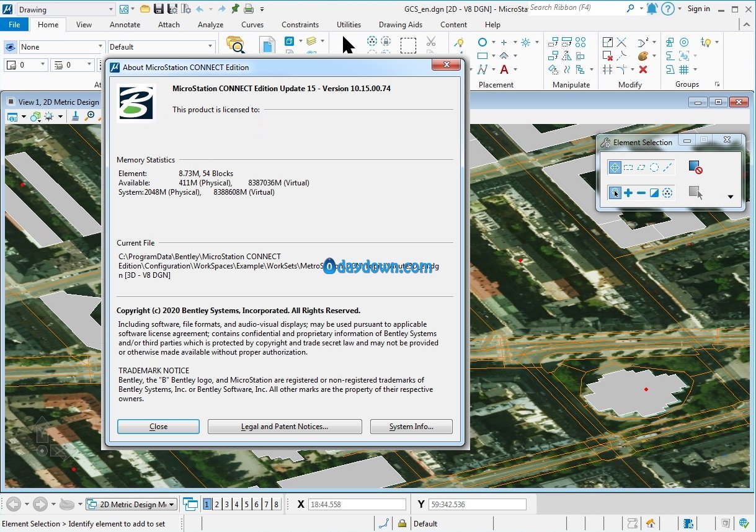Image resolution: width=756 pixels, height=532 pixels.
Task: Switch to the Annotate ribbon tab
Action: [125, 25]
